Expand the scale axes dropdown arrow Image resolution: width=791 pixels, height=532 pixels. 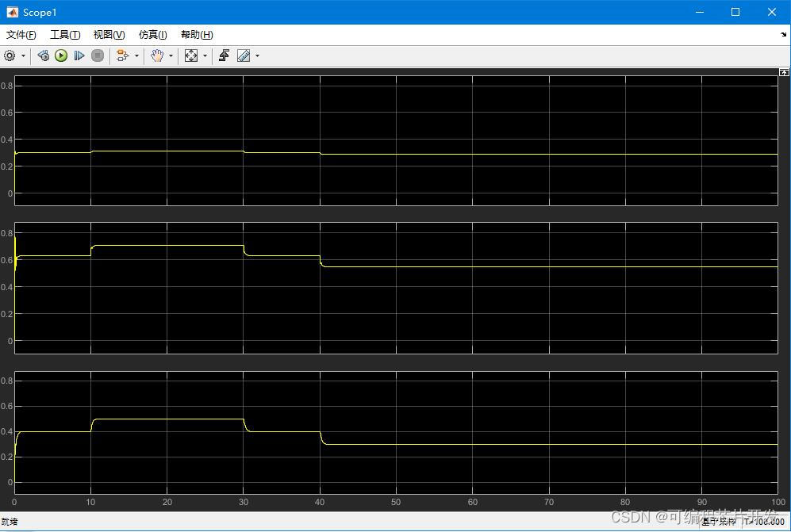tap(205, 56)
